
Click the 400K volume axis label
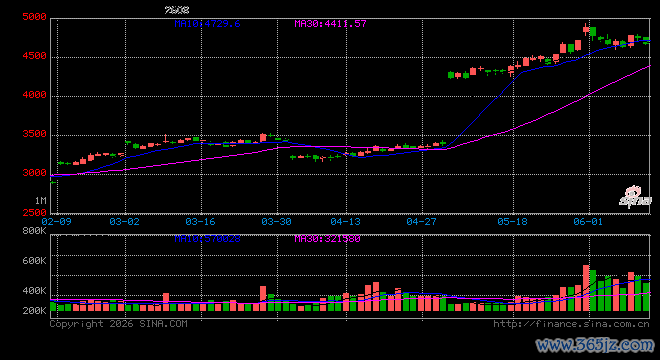pos(35,291)
